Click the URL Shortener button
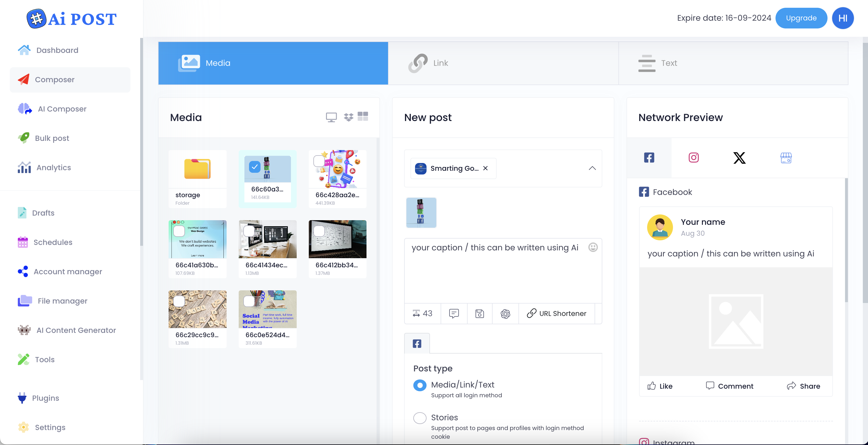Screen dimensions: 868x445 [x=557, y=314]
